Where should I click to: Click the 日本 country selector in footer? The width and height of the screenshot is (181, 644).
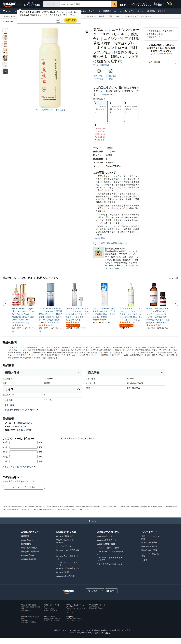pyautogui.click(x=111, y=591)
